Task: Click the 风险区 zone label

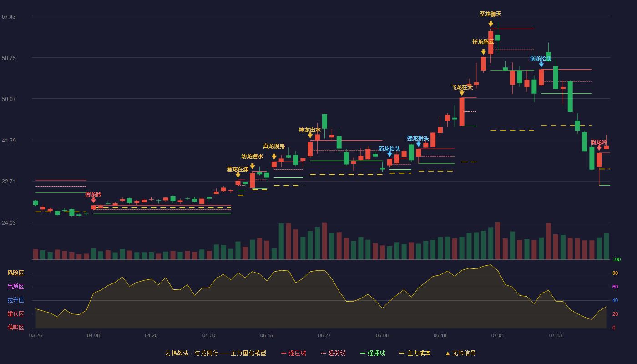Action: point(15,273)
